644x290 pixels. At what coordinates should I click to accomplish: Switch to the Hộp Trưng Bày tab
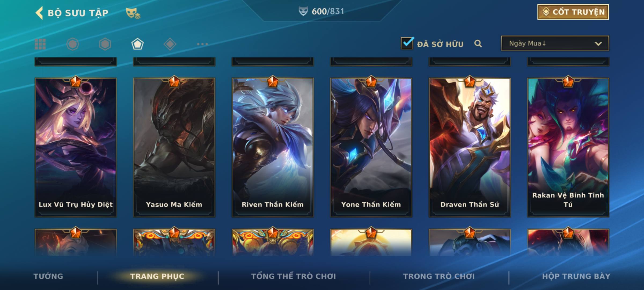coord(576,276)
